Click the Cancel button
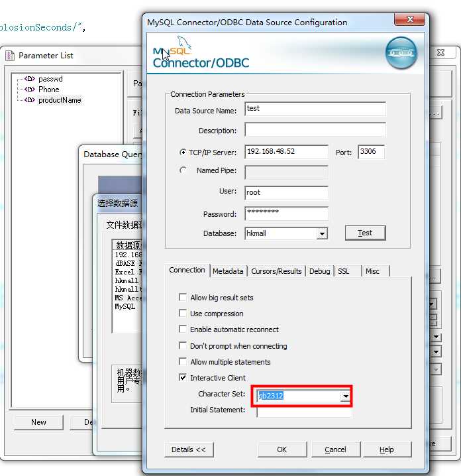The width and height of the screenshot is (461, 476). [x=335, y=449]
